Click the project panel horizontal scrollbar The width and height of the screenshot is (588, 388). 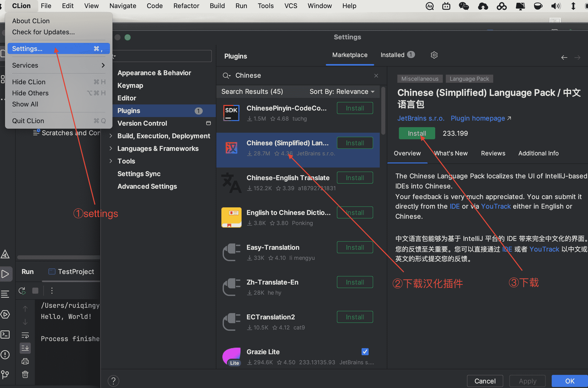(58, 257)
